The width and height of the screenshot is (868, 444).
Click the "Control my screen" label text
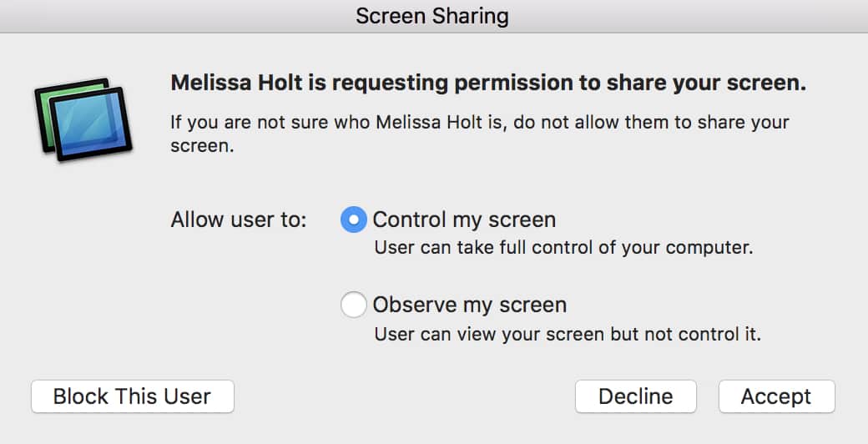click(x=464, y=220)
